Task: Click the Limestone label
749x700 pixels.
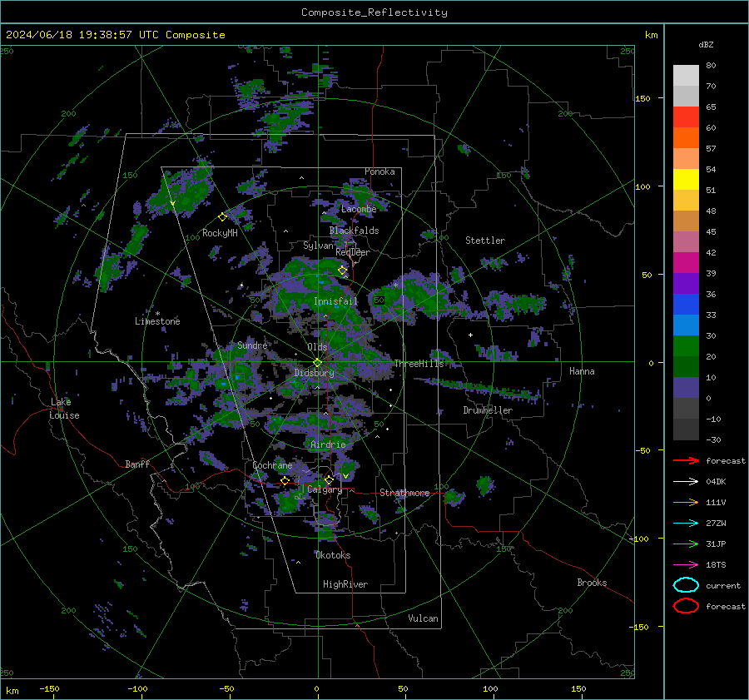Action: tap(157, 321)
